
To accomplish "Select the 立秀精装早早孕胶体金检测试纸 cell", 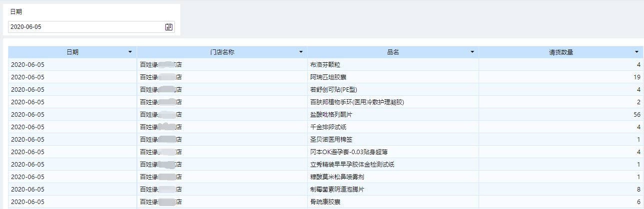I will pos(393,164).
